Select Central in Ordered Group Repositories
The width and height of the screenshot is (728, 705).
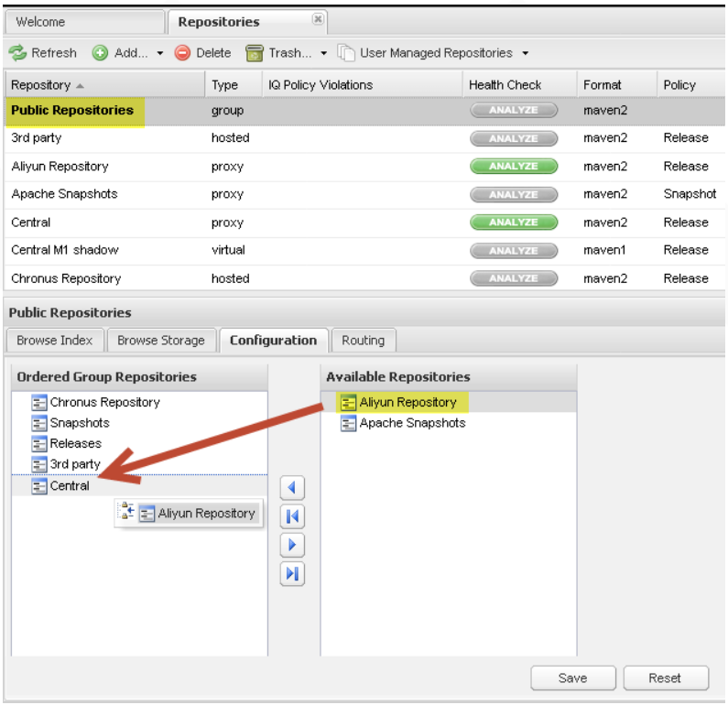(139, 486)
